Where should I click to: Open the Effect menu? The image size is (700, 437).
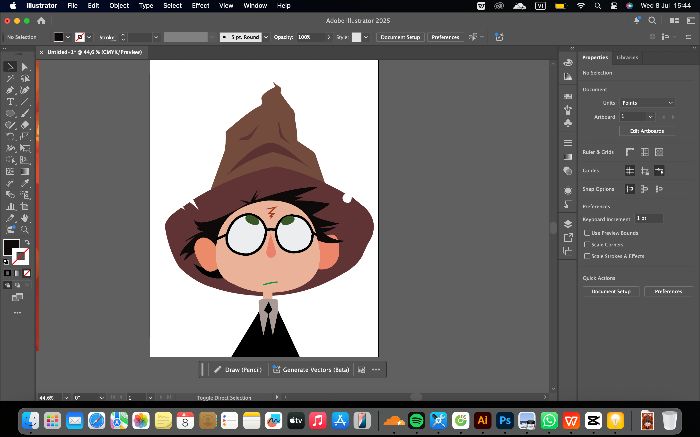[200, 6]
